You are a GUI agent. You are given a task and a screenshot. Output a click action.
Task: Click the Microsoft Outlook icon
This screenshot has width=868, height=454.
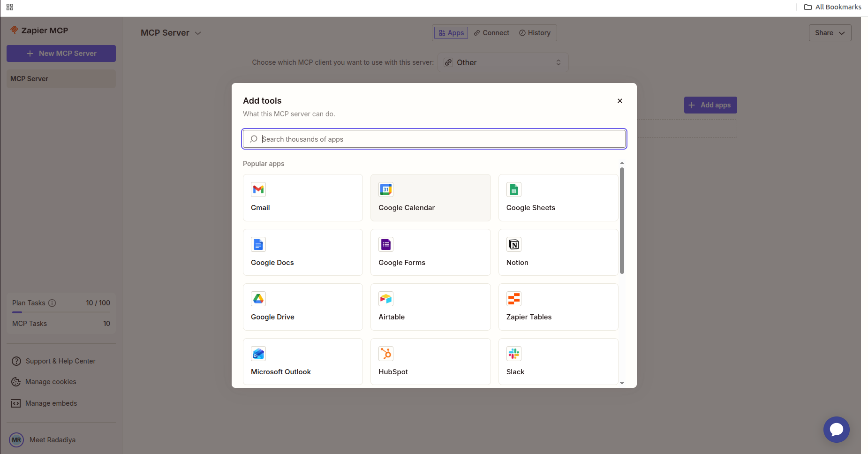(x=258, y=354)
